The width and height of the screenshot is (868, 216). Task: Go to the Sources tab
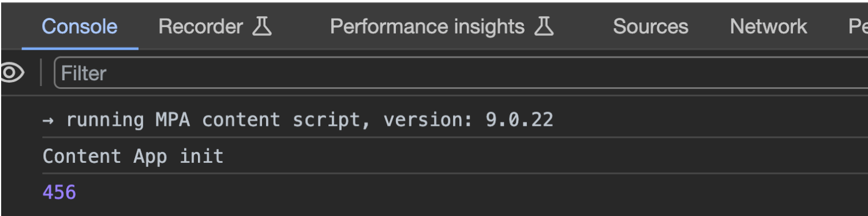pos(650,27)
